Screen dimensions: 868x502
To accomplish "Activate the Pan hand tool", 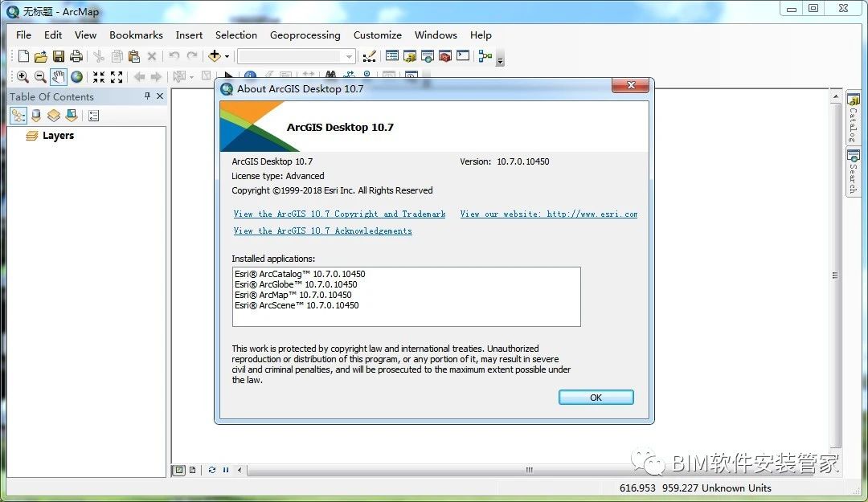I will coord(58,77).
